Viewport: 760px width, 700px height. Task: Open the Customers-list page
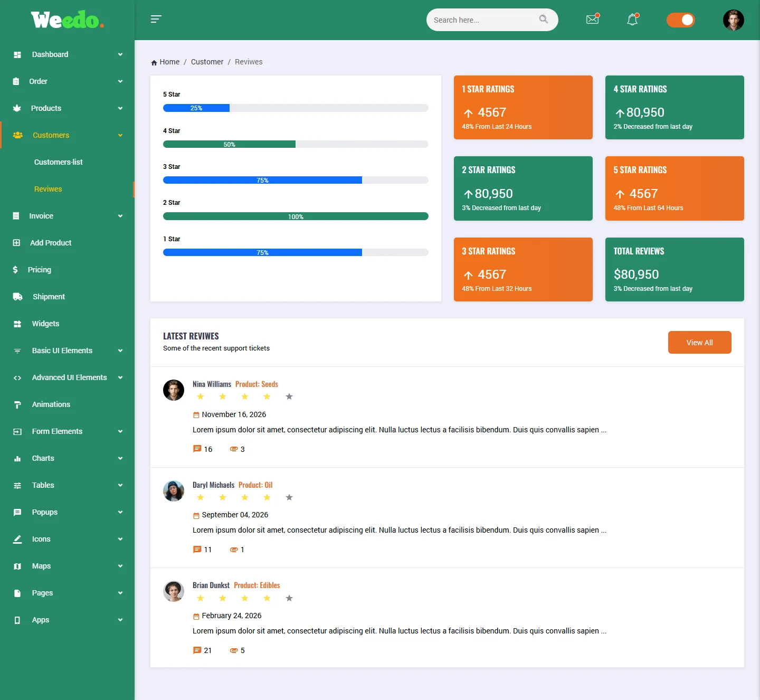coord(58,162)
